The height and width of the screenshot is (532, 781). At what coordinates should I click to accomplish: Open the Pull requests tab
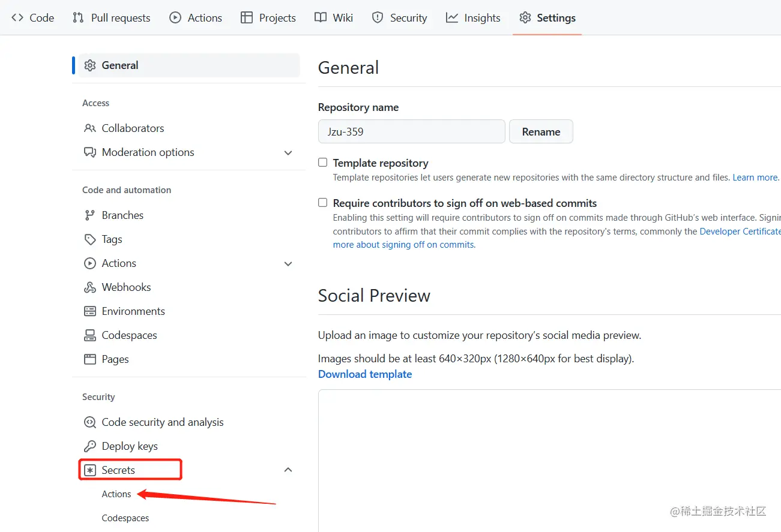(112, 18)
